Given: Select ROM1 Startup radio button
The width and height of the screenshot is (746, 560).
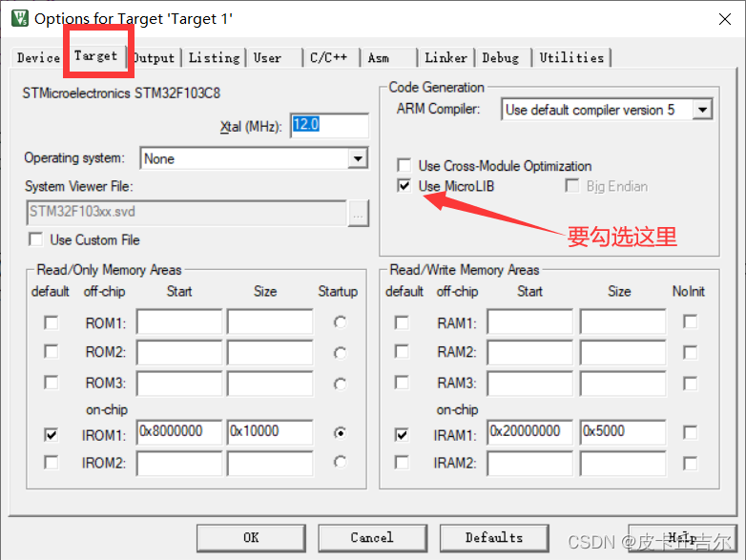Looking at the screenshot, I should point(340,322).
